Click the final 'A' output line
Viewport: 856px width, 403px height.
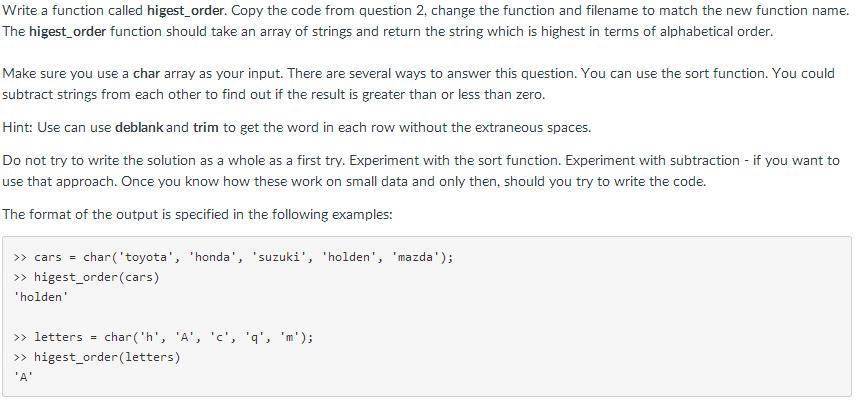tap(24, 377)
